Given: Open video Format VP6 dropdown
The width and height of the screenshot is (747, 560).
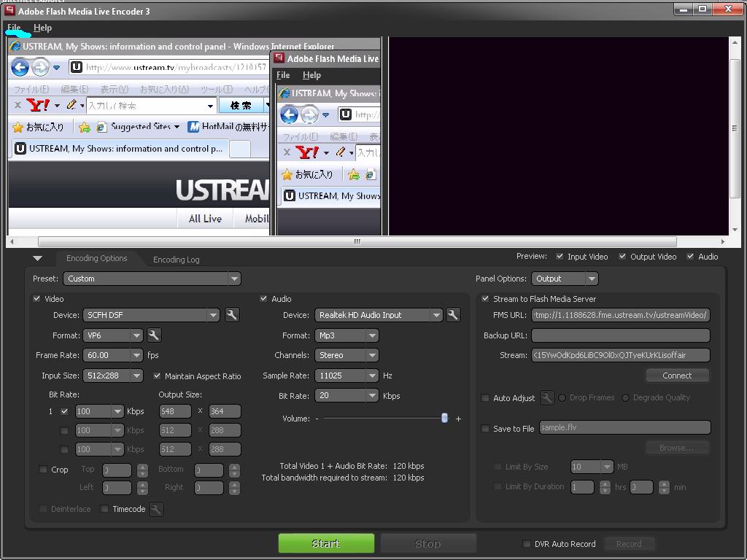Looking at the screenshot, I should (113, 335).
